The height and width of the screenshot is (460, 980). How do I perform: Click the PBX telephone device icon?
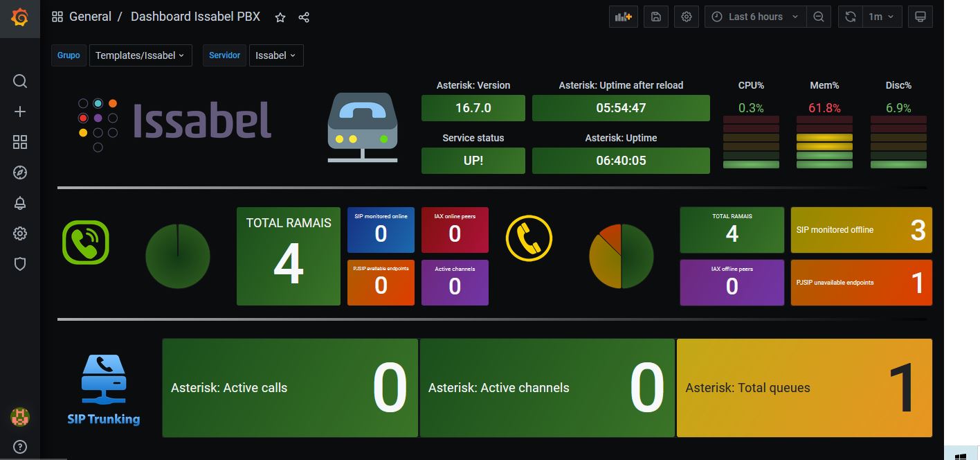[x=362, y=128]
